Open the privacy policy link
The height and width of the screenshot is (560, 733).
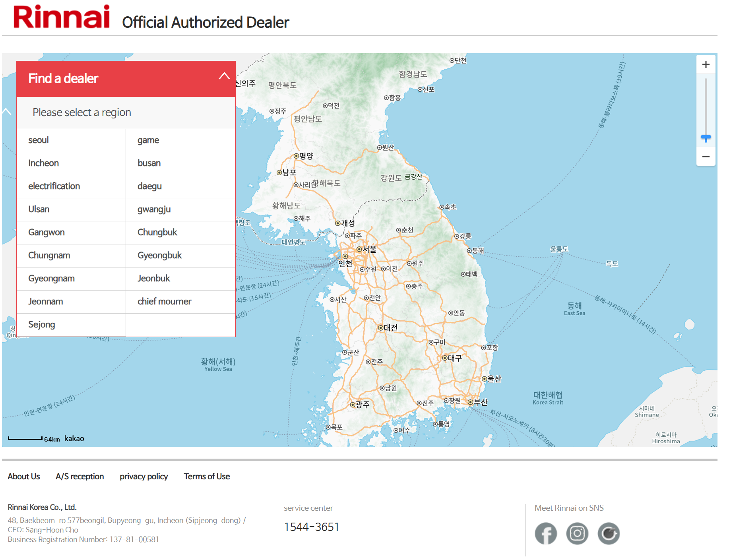click(144, 477)
